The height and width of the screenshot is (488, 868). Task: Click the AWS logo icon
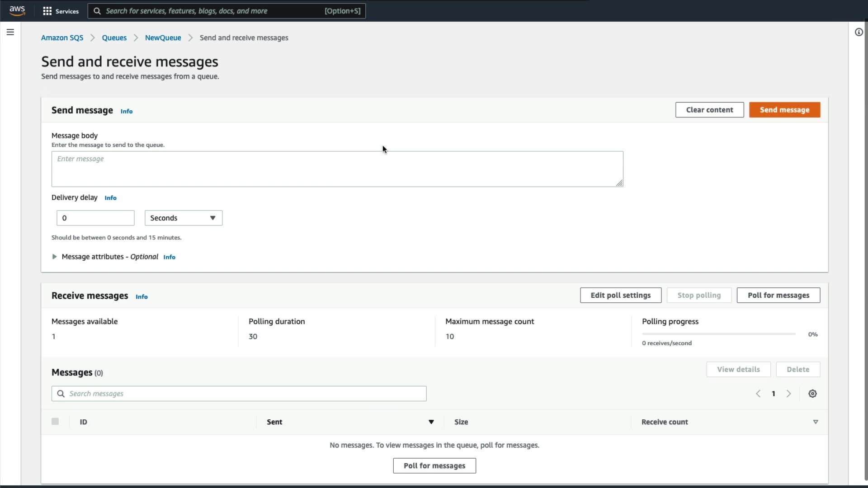(17, 11)
